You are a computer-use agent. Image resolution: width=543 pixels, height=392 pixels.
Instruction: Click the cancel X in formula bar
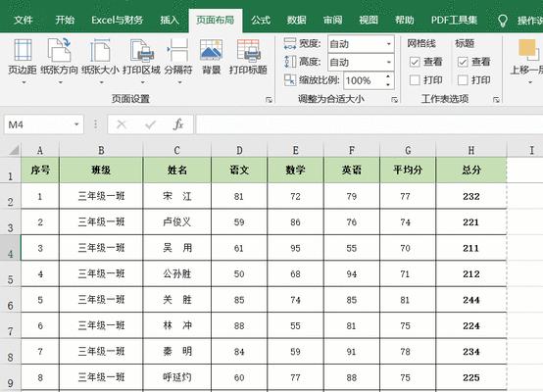click(122, 124)
